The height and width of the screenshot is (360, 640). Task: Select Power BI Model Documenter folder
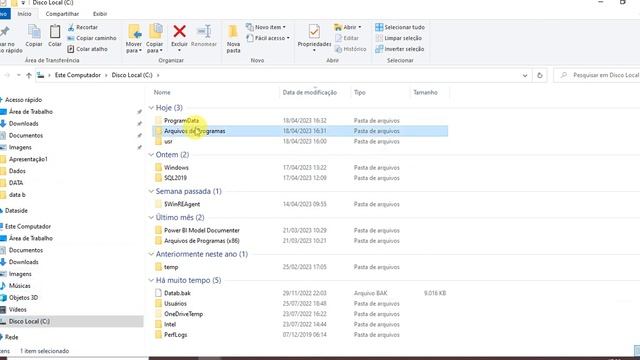pyautogui.click(x=300, y=230)
